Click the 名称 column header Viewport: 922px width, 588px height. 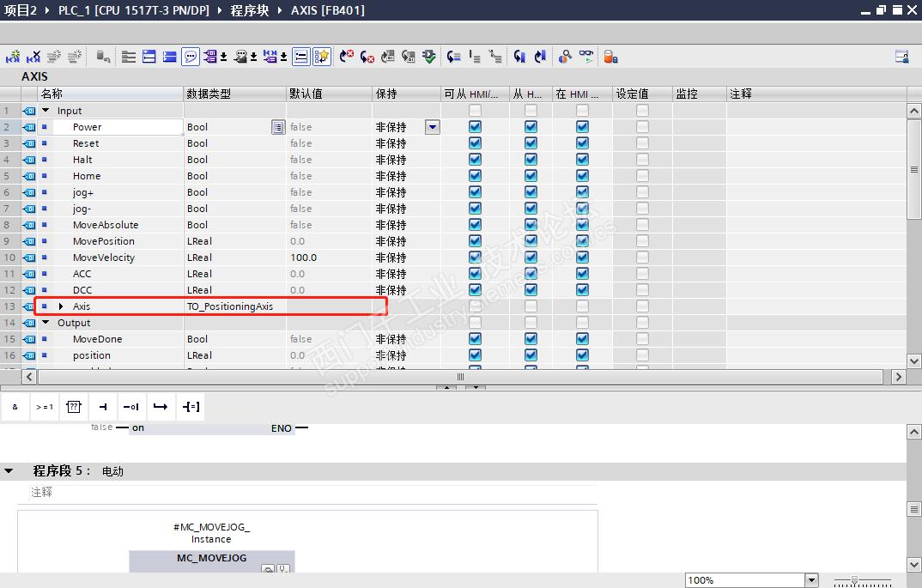click(x=111, y=94)
